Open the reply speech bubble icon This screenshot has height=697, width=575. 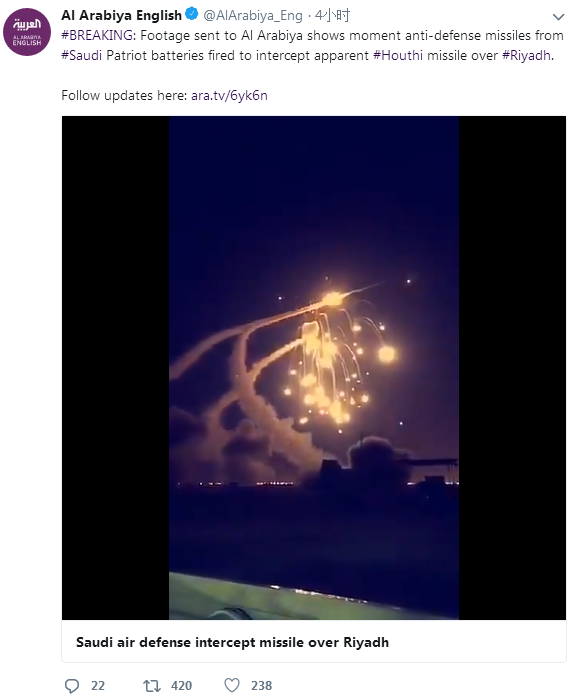[72, 685]
